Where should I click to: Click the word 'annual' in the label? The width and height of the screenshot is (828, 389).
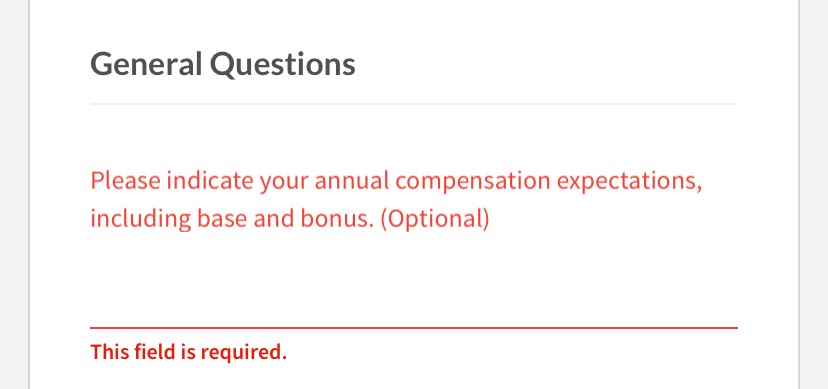point(352,181)
